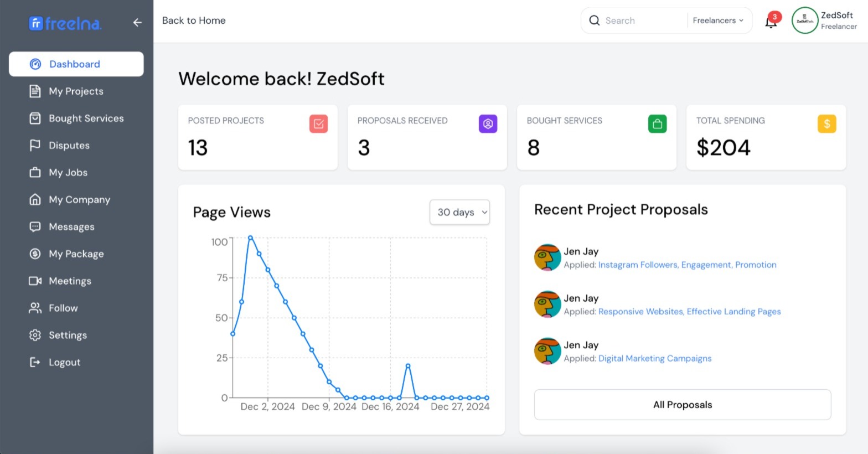This screenshot has width=868, height=454.
Task: Go to Bought Services in the sidebar
Action: point(76,118)
